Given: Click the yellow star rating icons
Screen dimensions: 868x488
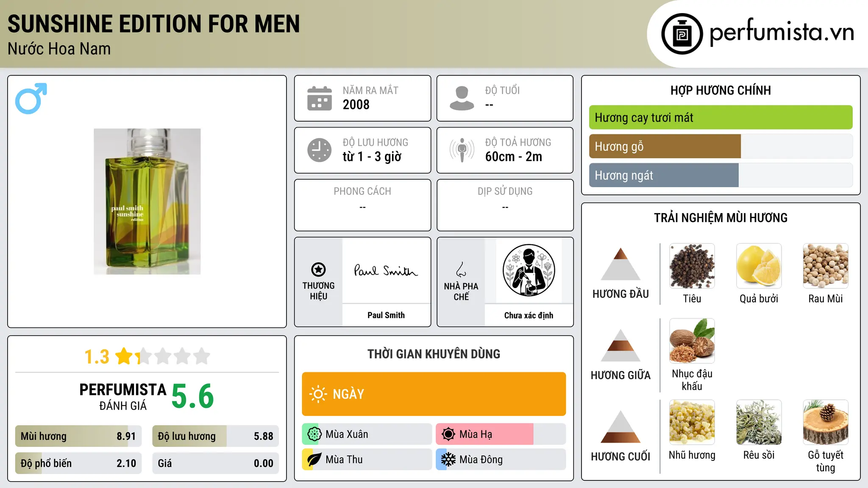Looking at the screenshot, I should pyautogui.click(x=163, y=356).
